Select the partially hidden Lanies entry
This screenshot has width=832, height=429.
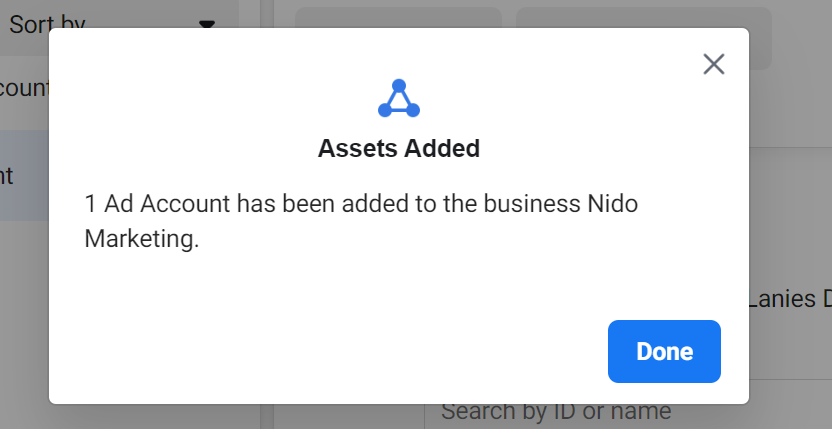(x=790, y=299)
